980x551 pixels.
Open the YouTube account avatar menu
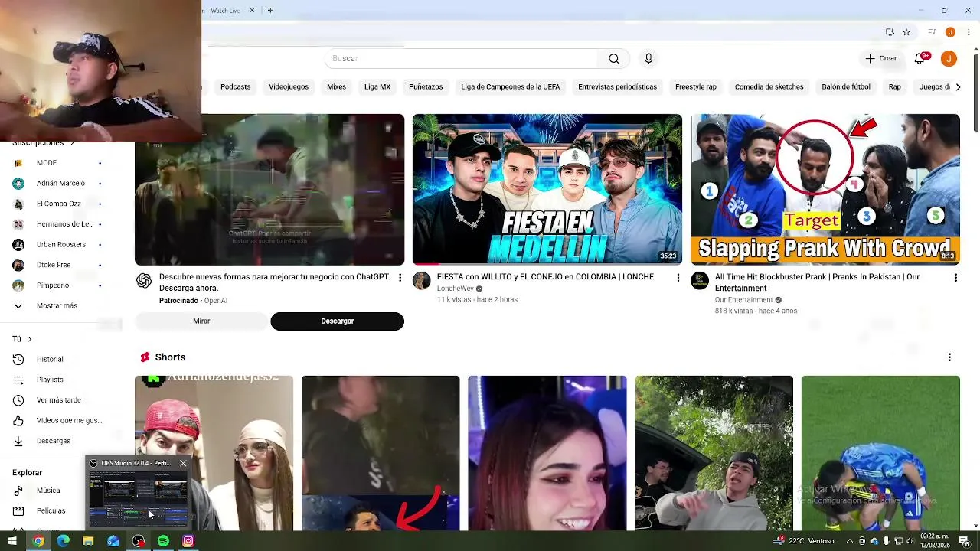(949, 58)
